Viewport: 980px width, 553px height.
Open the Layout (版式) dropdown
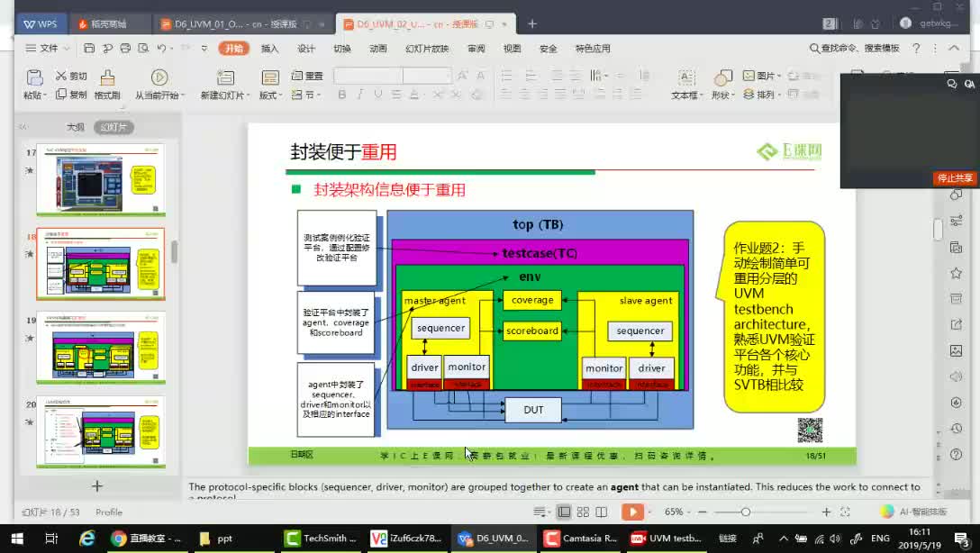pyautogui.click(x=270, y=95)
